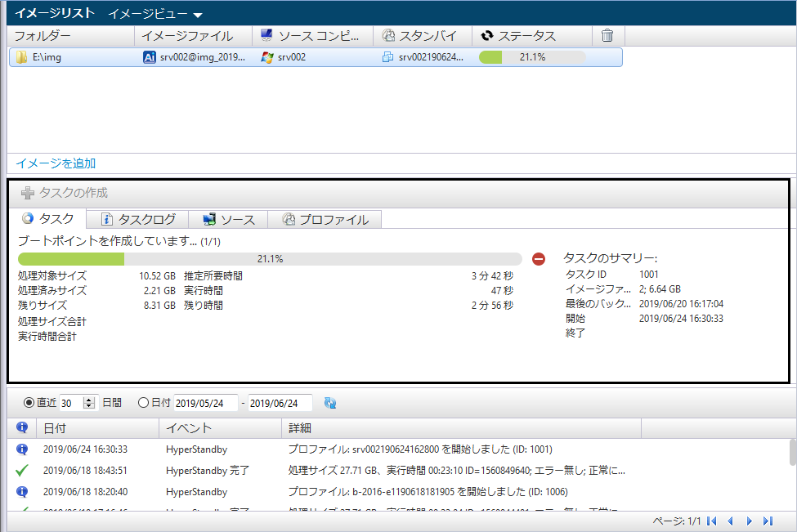Click the trash delete icon in header
The image size is (797, 532).
pos(607,35)
